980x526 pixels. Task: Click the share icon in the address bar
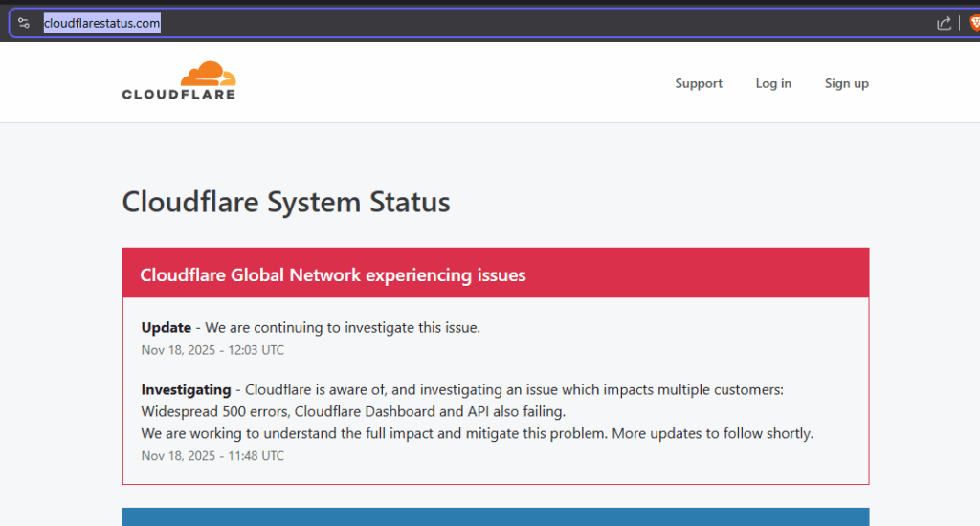point(944,23)
